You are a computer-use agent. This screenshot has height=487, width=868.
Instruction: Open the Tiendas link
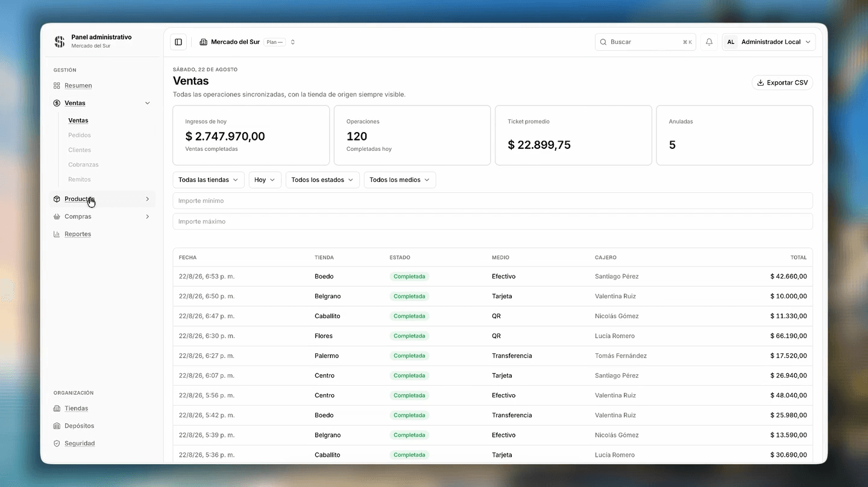pos(77,408)
